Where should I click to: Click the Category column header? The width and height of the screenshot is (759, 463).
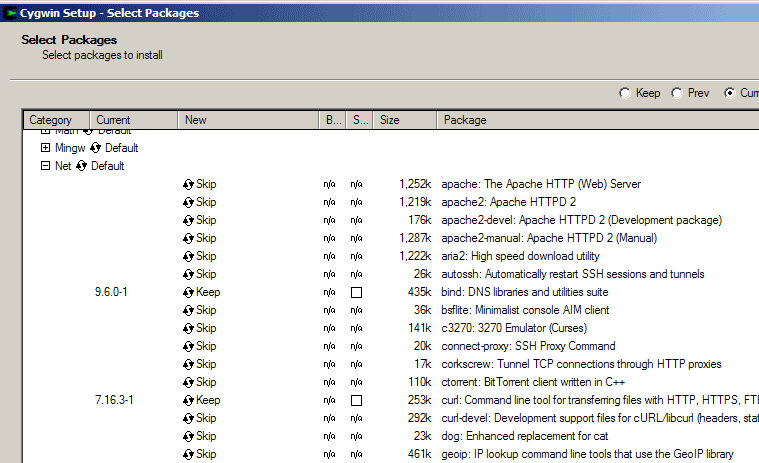[x=57, y=120]
